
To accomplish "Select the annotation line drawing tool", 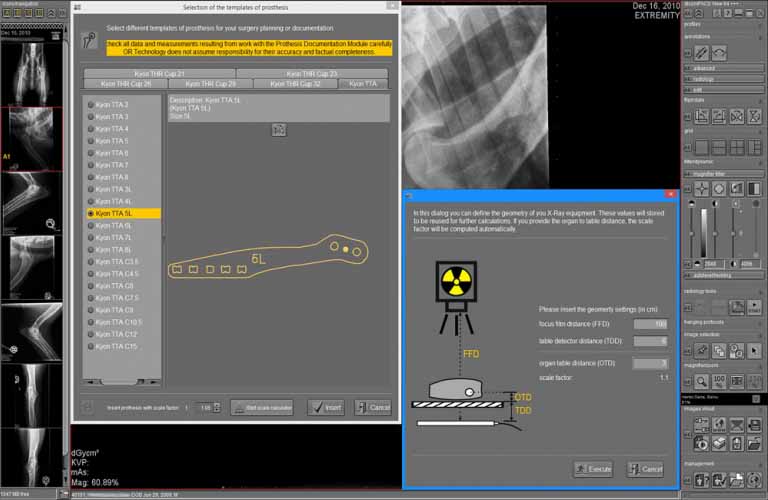I will [701, 52].
